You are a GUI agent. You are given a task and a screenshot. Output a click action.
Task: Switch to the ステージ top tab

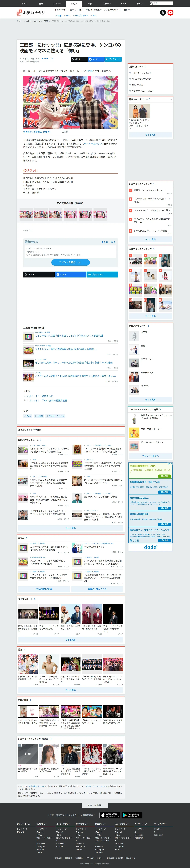click(x=107, y=3)
